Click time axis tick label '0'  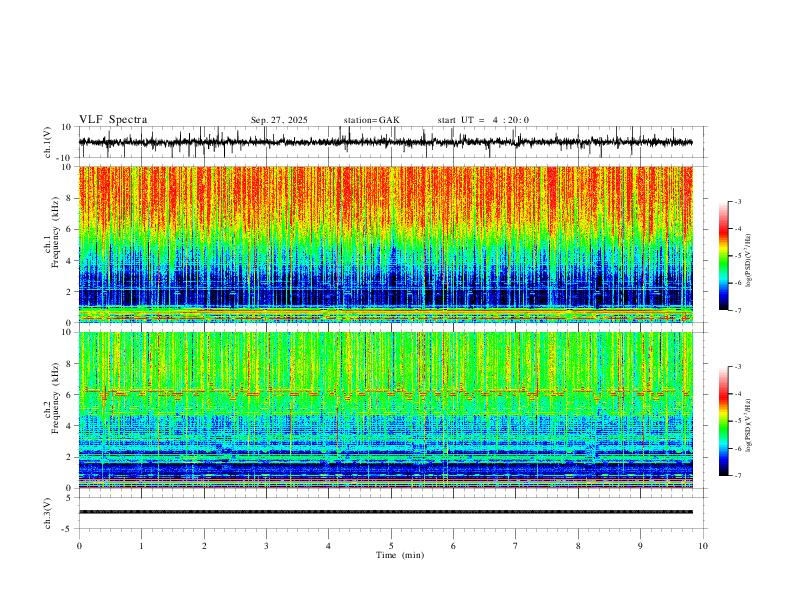tap(79, 546)
